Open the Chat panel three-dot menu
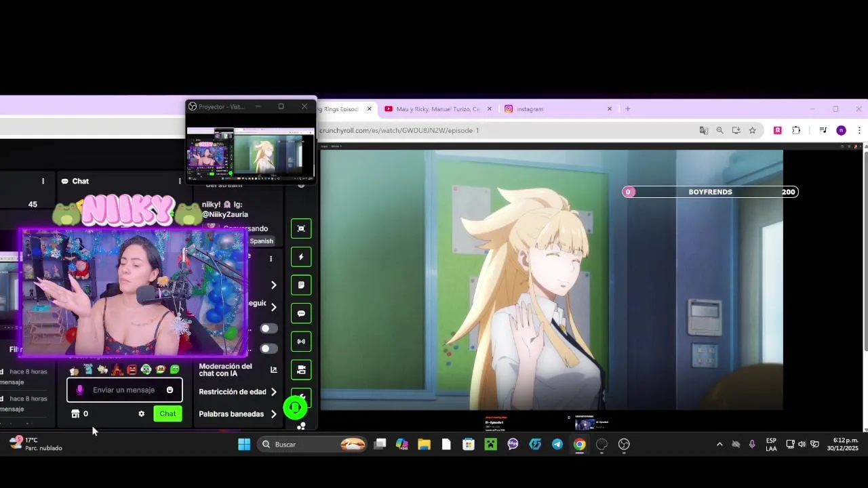 pyautogui.click(x=179, y=181)
